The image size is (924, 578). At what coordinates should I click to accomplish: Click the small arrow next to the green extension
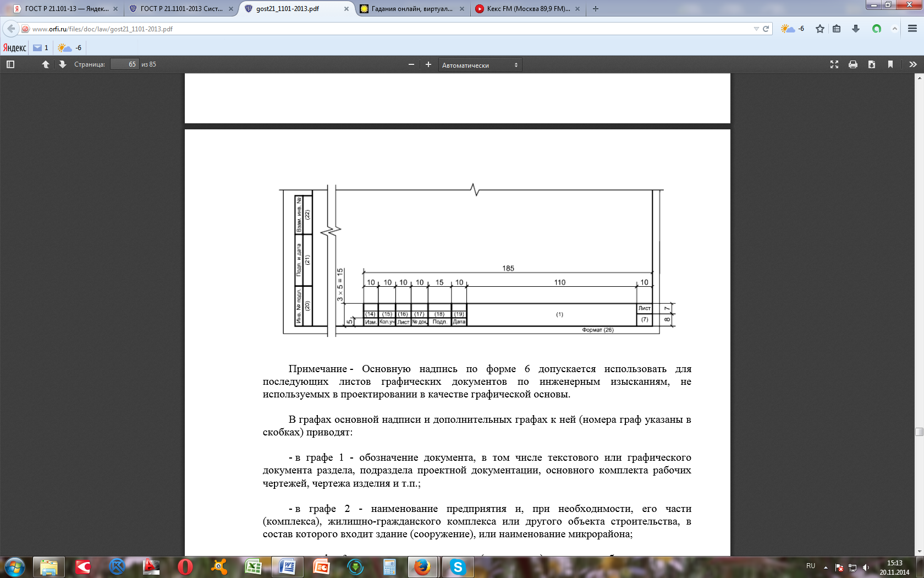895,29
